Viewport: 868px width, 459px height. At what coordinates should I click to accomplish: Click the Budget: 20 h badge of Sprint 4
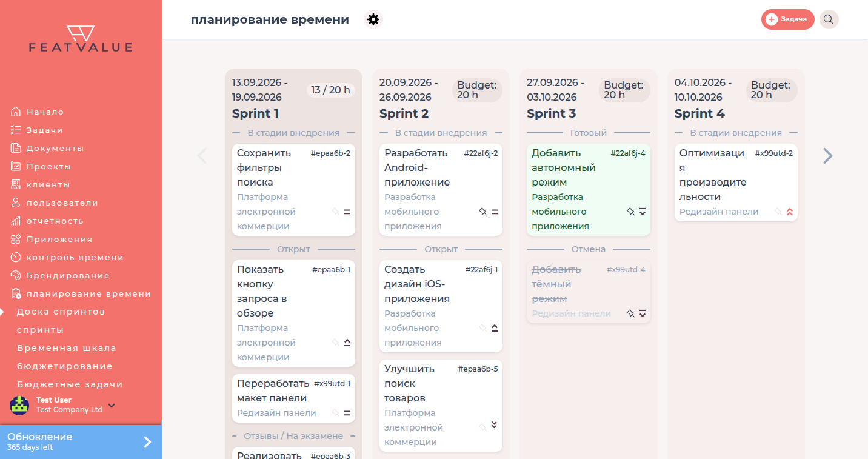(772, 90)
